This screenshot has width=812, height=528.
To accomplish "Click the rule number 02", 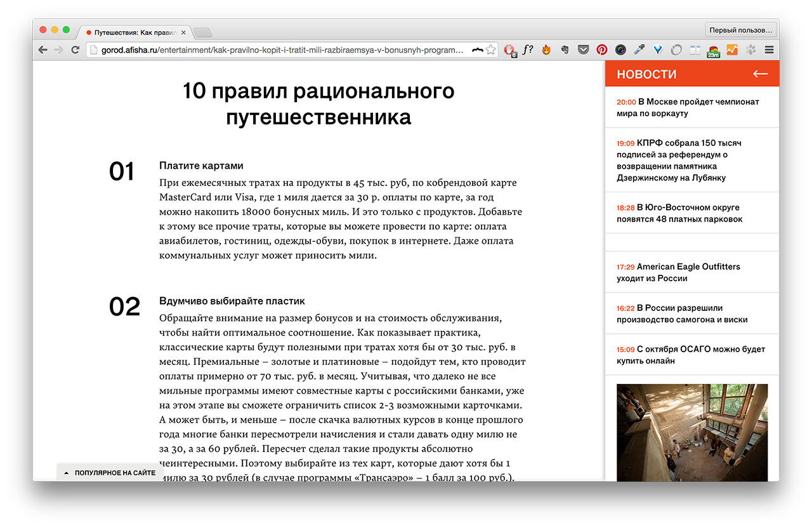I will coord(124,307).
